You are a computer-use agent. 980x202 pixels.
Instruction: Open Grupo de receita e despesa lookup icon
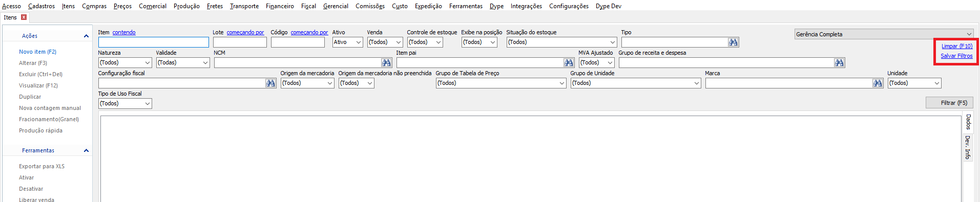[x=839, y=63]
